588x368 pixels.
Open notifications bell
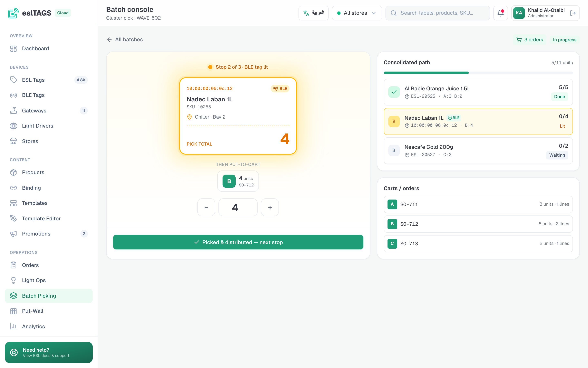coord(501,13)
